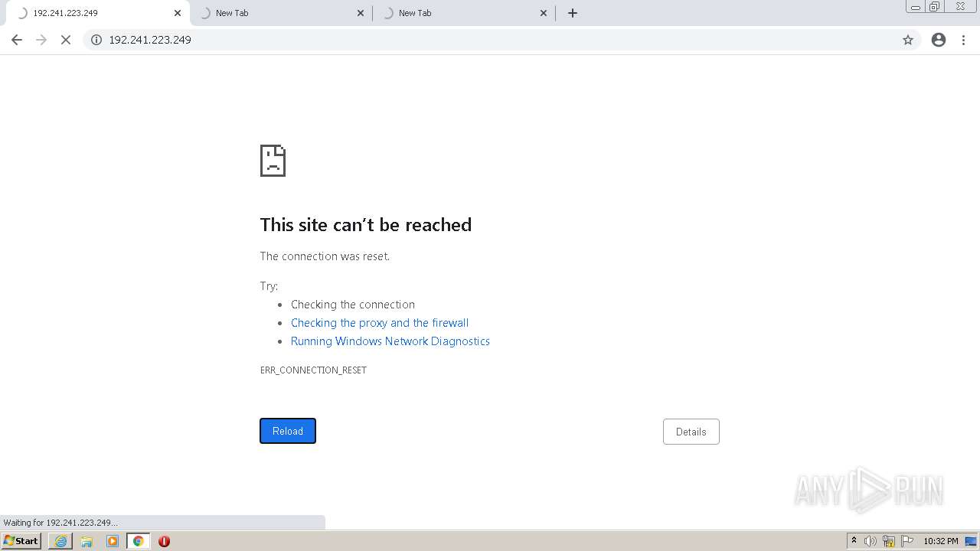
Task: Restore down the Chrome window
Action: (935, 7)
